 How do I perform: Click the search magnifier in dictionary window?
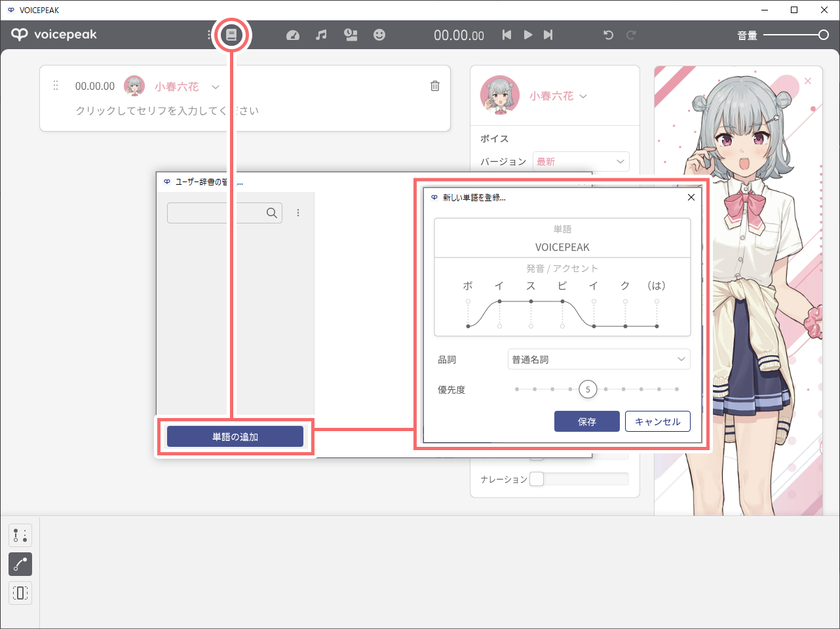(272, 213)
